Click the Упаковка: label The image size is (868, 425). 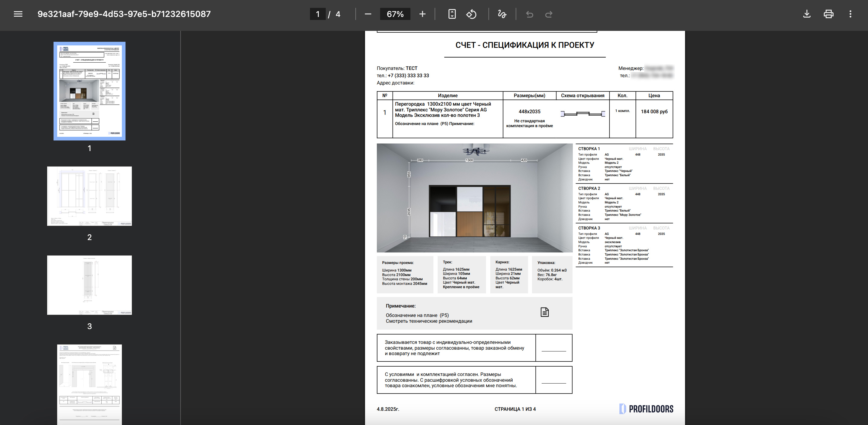[x=546, y=263]
